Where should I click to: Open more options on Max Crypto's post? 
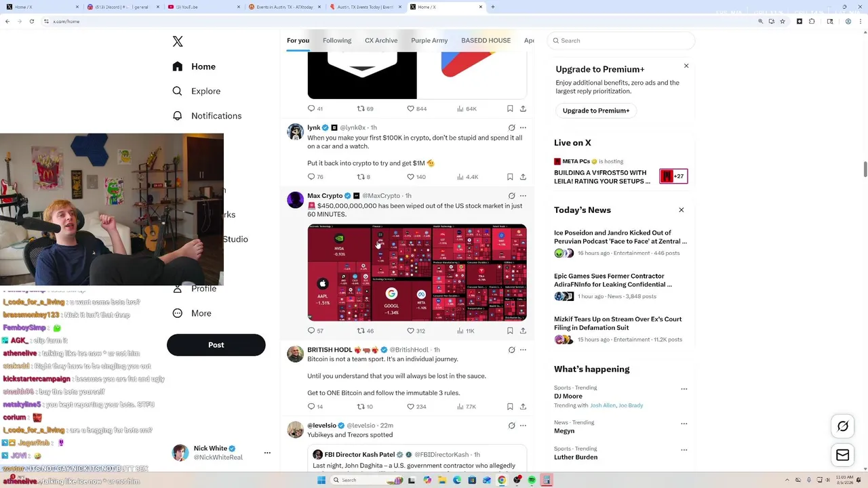point(523,196)
